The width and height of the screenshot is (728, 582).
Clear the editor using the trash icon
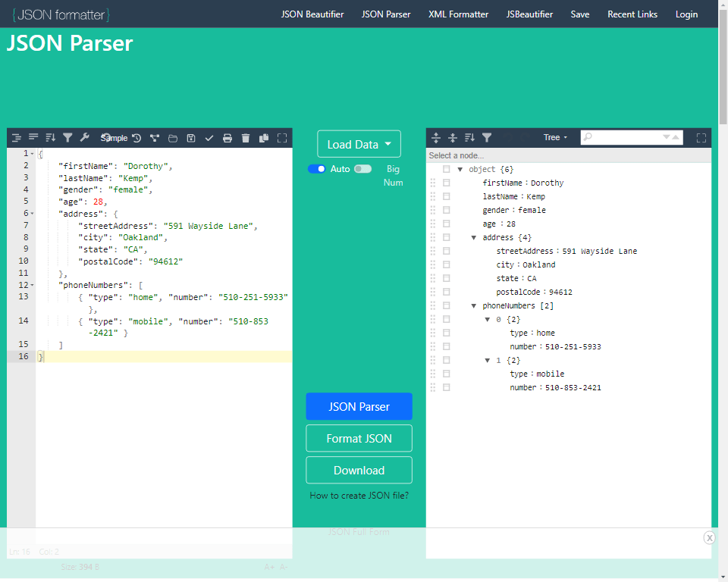[245, 138]
